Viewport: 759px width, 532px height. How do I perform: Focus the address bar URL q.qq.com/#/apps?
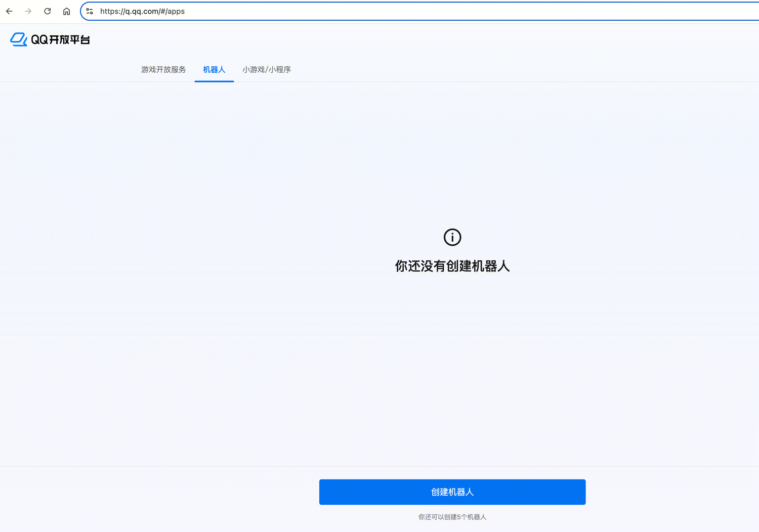pyautogui.click(x=142, y=11)
